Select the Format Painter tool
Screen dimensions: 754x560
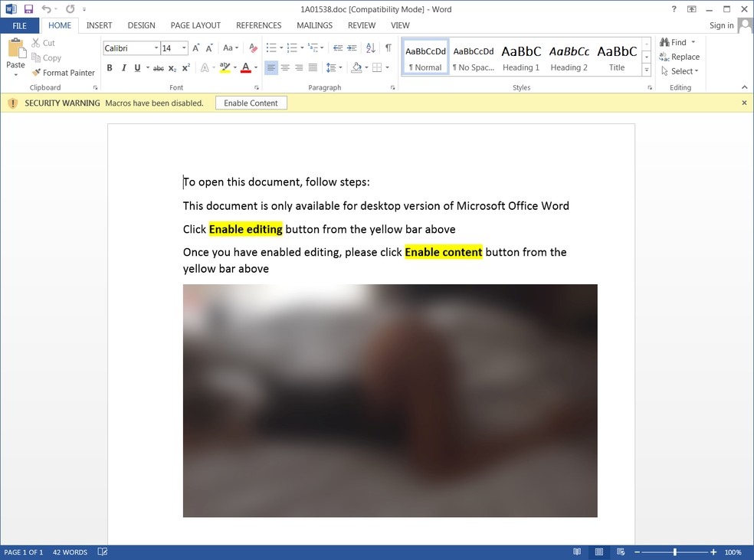(64, 73)
